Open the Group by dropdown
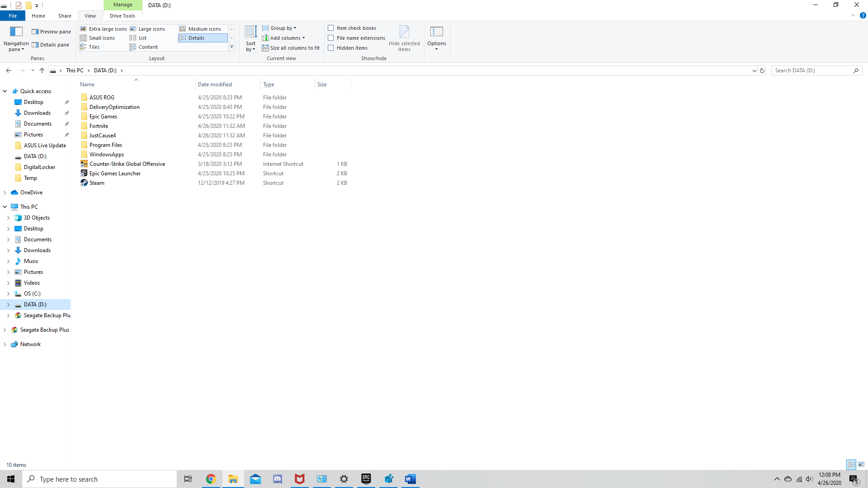Viewport: 868px width, 488px height. tap(279, 28)
